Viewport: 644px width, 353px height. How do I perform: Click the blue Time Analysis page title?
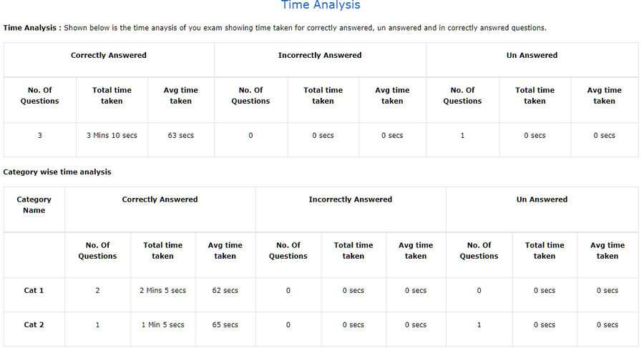321,6
